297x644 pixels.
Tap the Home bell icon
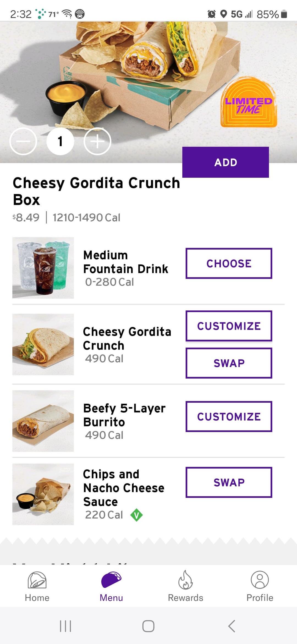point(37,580)
